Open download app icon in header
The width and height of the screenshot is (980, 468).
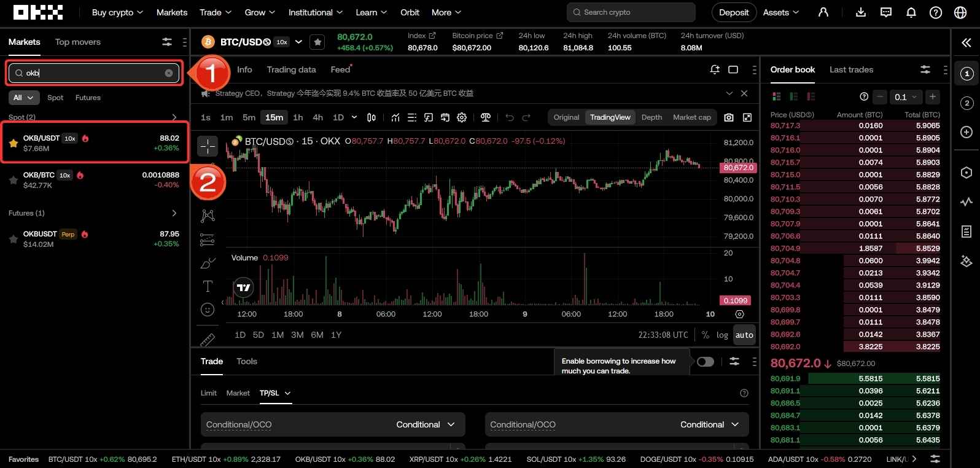861,12
